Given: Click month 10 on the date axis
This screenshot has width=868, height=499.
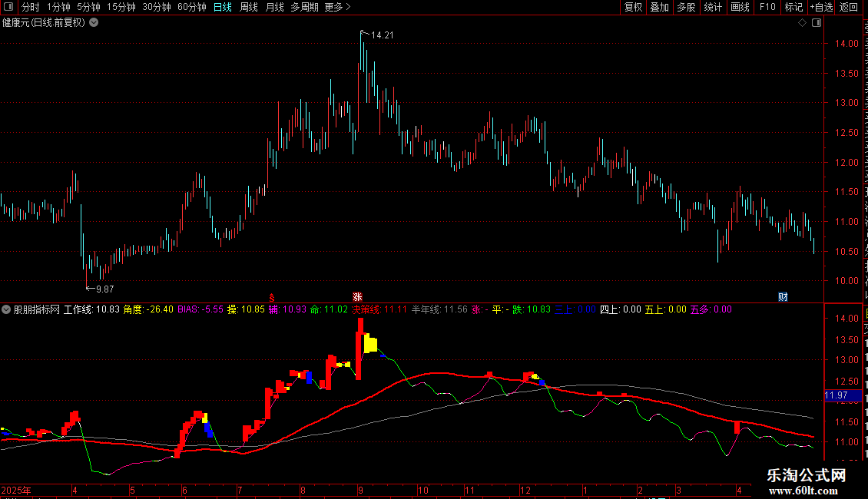Looking at the screenshot, I should click(423, 490).
